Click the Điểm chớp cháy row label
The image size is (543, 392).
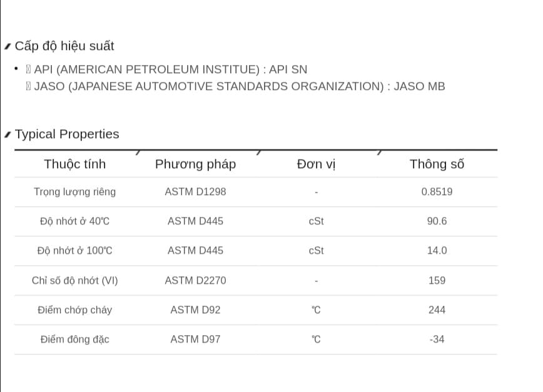point(75,309)
